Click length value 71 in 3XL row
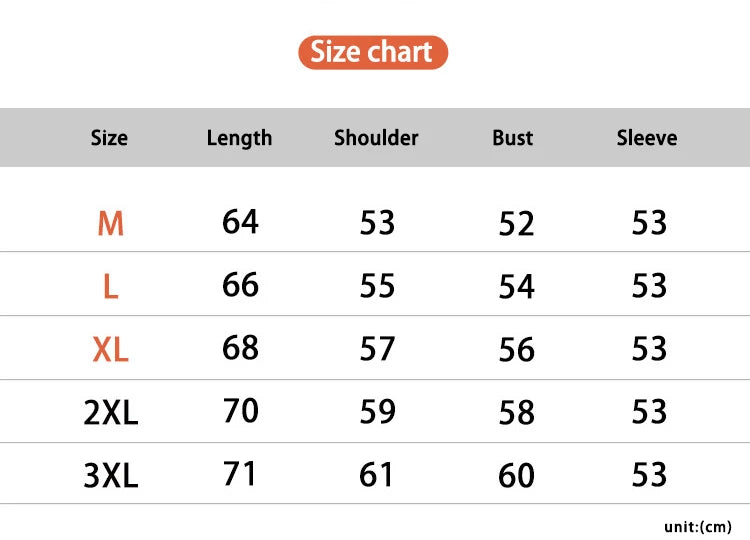 tap(240, 474)
